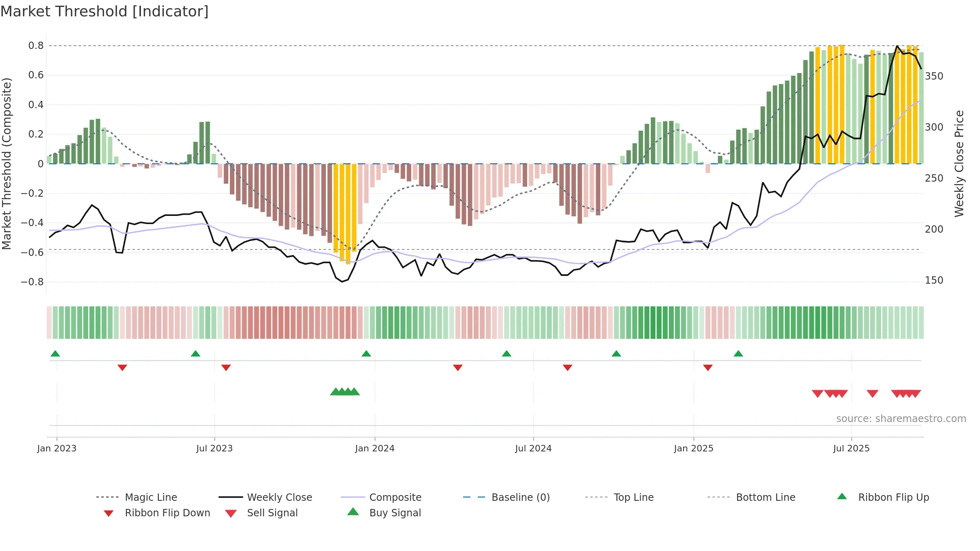
Task: Click the Market Threshold [Indicator] chart title
Action: coord(105,11)
